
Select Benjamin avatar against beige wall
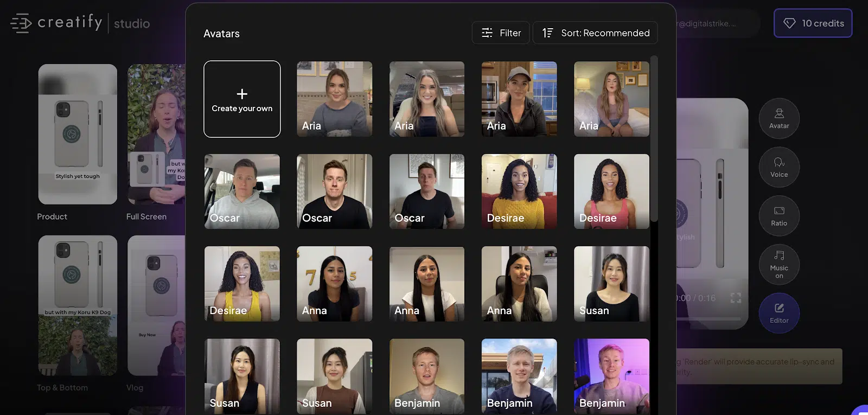(x=427, y=376)
